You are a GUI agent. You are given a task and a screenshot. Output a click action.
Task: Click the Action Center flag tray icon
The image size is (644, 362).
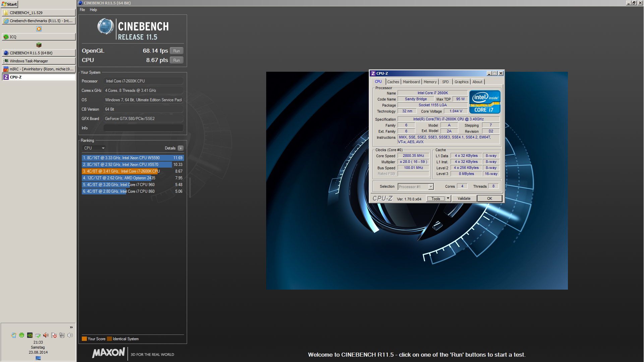54,335
